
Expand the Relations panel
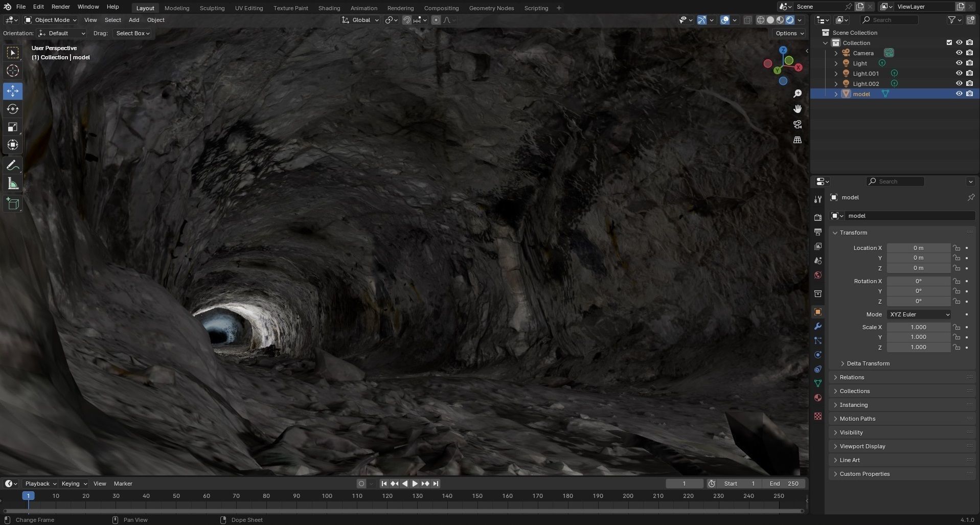pos(852,377)
